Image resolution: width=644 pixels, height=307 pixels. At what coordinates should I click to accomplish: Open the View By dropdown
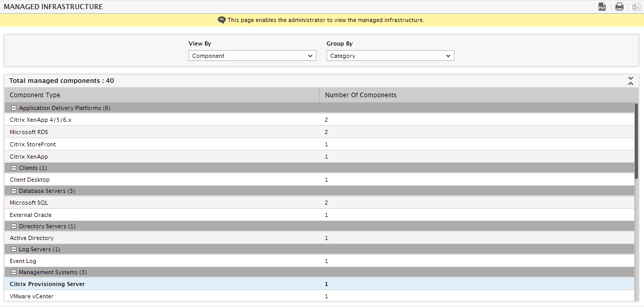[252, 56]
